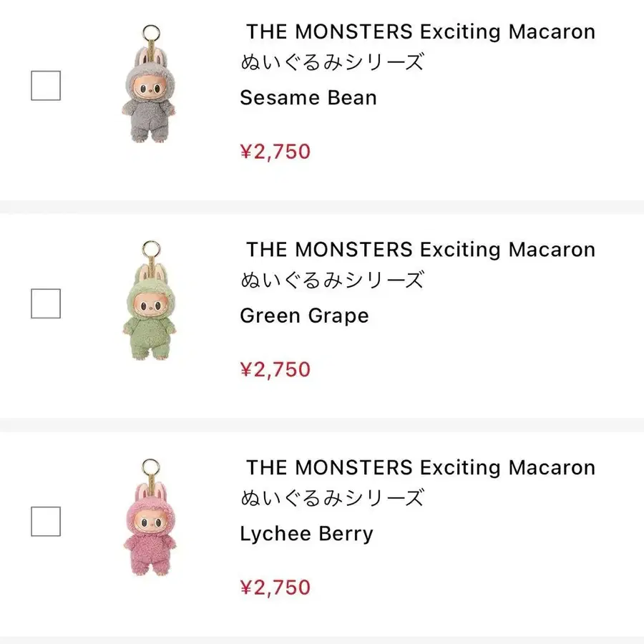Screen dimensions: 644x644
Task: Click ぬいぐるみシリーズ text in the Green Grape row
Action: click(332, 280)
